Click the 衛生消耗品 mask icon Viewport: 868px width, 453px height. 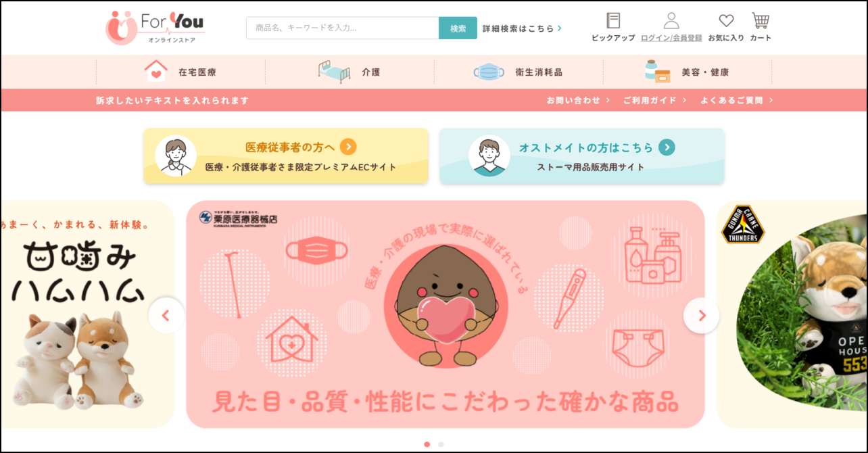click(x=489, y=72)
